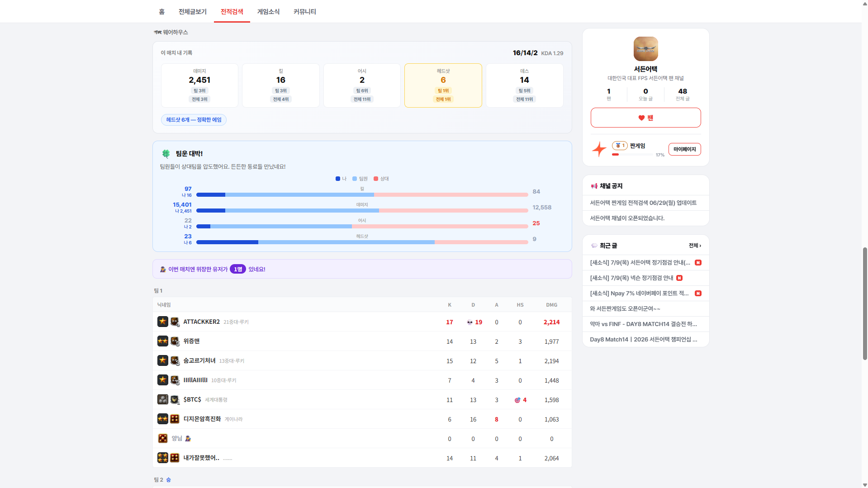Open player ATTACKKER2 profile
The width and height of the screenshot is (868, 488).
click(201, 322)
